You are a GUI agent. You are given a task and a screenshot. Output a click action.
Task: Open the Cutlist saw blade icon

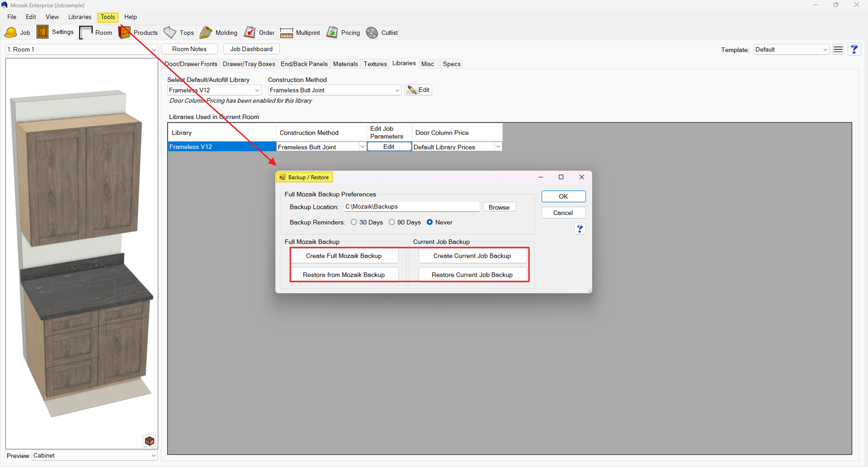click(372, 33)
